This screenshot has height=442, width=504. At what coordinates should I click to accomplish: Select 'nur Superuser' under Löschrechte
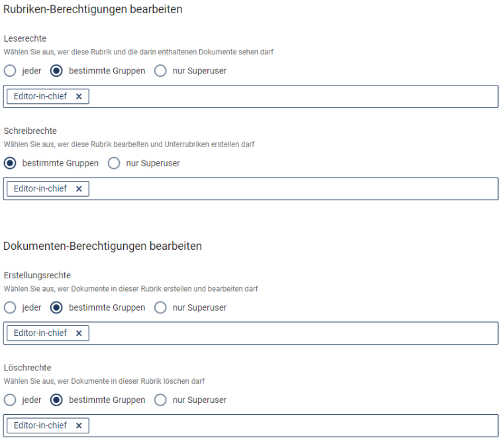[x=160, y=400]
